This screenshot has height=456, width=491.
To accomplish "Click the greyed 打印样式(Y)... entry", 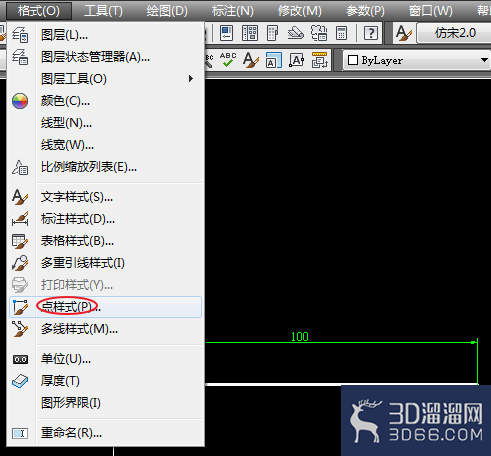I will coord(105,285).
